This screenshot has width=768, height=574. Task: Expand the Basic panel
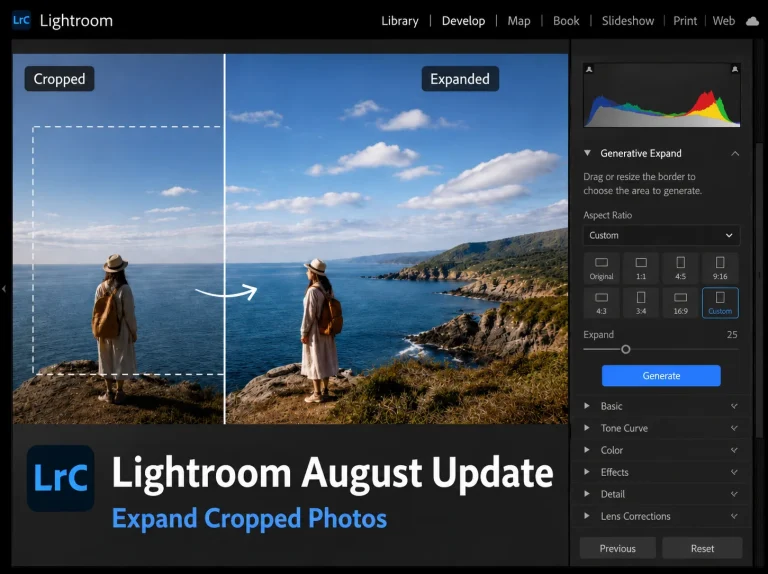click(x=587, y=406)
